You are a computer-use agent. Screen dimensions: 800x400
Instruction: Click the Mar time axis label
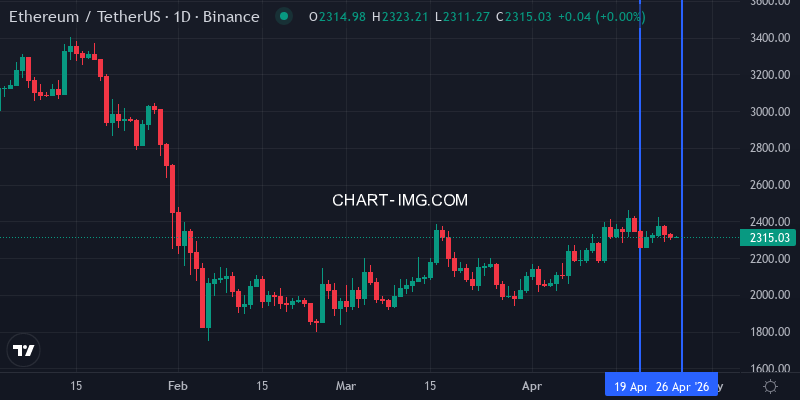(346, 386)
